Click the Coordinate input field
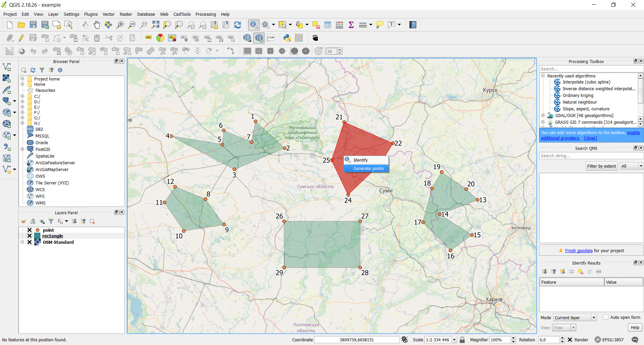Viewport: 644px width, 345px height. click(357, 340)
